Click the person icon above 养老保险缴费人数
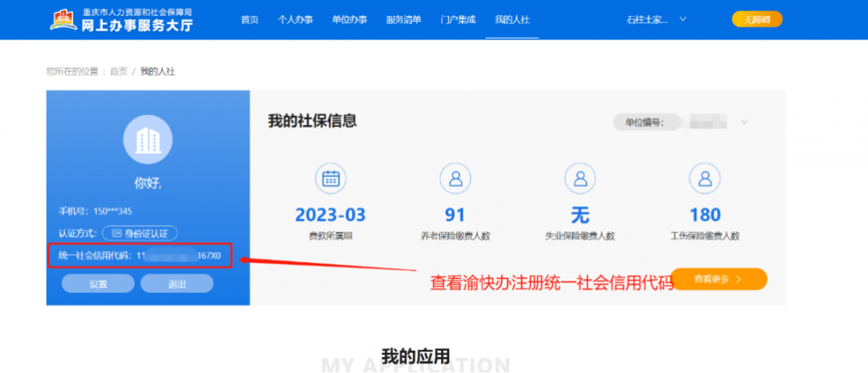The image size is (868, 373). tap(455, 178)
